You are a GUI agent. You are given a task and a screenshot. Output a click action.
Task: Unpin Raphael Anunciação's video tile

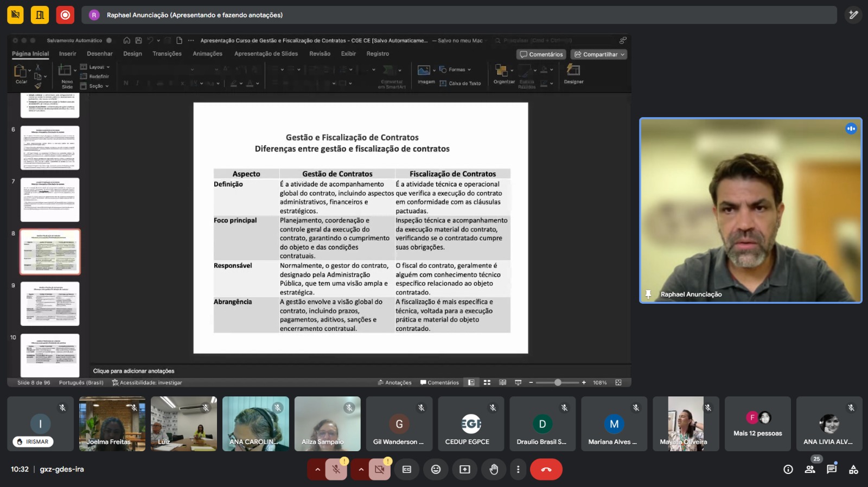(x=648, y=294)
